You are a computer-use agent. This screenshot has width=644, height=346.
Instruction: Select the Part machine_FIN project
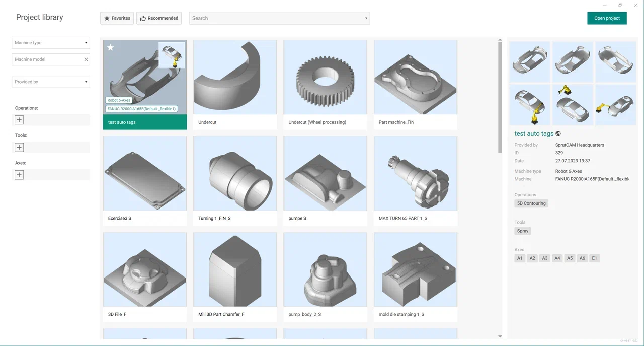(x=416, y=85)
